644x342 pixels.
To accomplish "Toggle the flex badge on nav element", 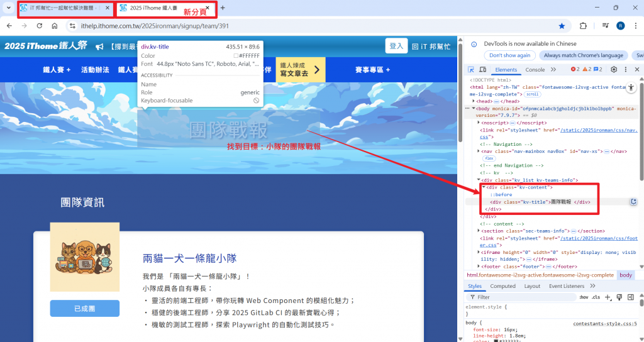I will 489,158.
